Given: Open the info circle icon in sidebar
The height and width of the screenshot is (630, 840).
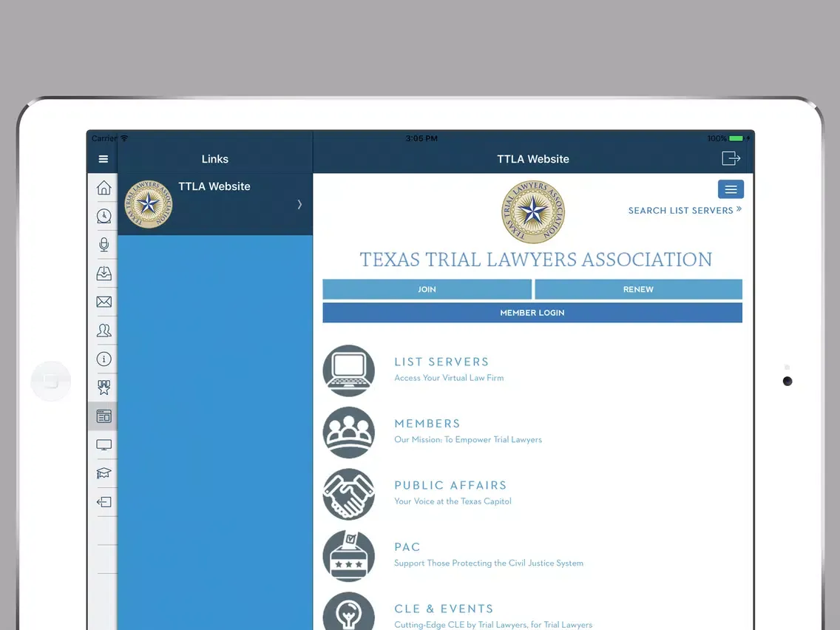Looking at the screenshot, I should (104, 359).
